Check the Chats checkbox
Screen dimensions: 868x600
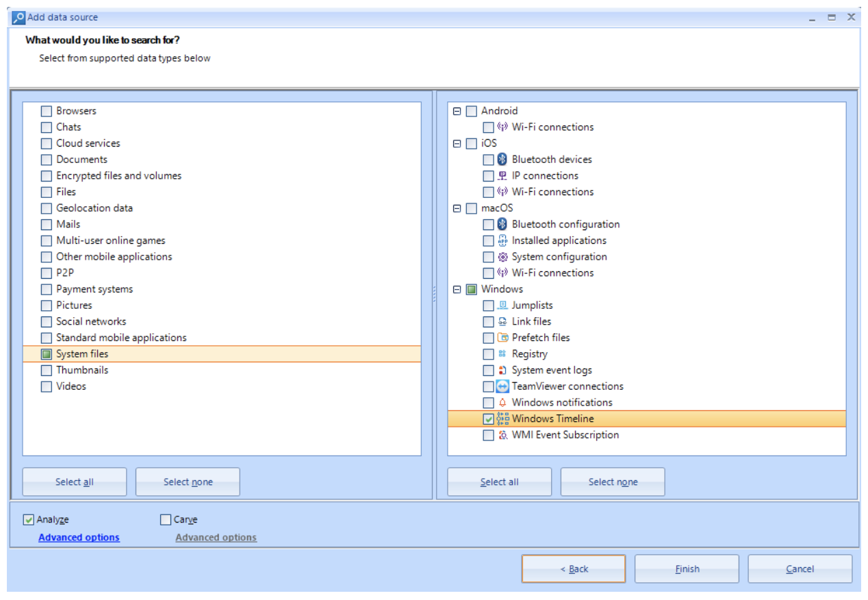[x=47, y=127]
